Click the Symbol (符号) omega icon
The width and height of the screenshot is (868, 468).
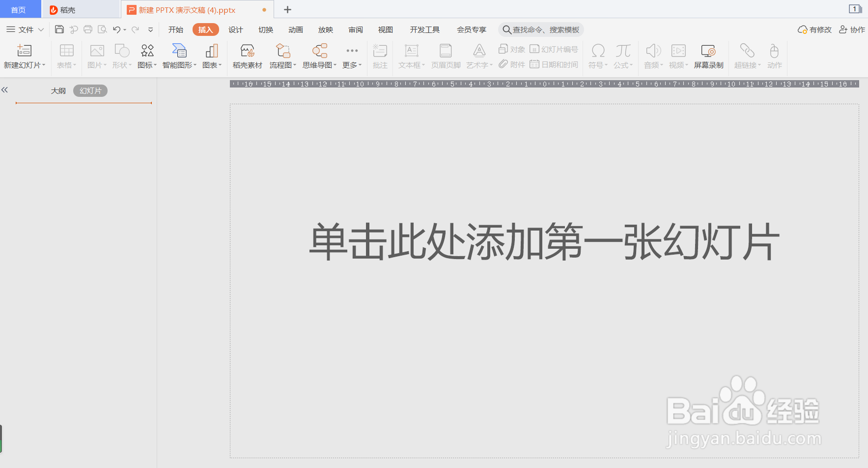point(598,50)
